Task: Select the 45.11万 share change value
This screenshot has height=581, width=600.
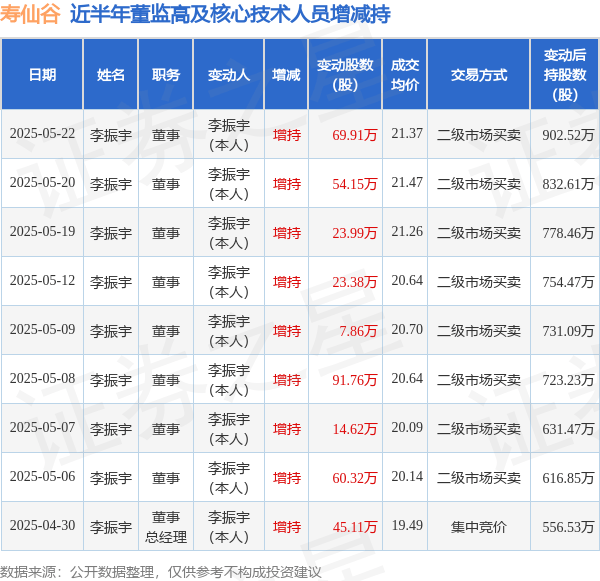Action: [355, 527]
